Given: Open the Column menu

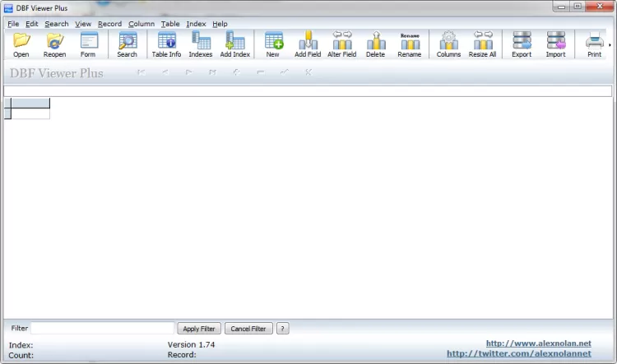Looking at the screenshot, I should (141, 24).
